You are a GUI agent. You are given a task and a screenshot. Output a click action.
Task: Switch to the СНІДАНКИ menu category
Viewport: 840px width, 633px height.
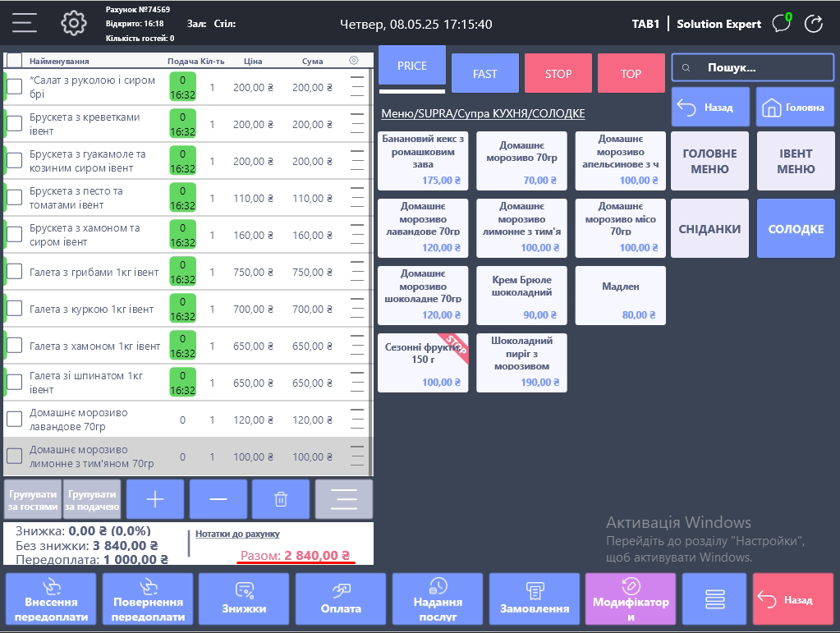point(709,229)
